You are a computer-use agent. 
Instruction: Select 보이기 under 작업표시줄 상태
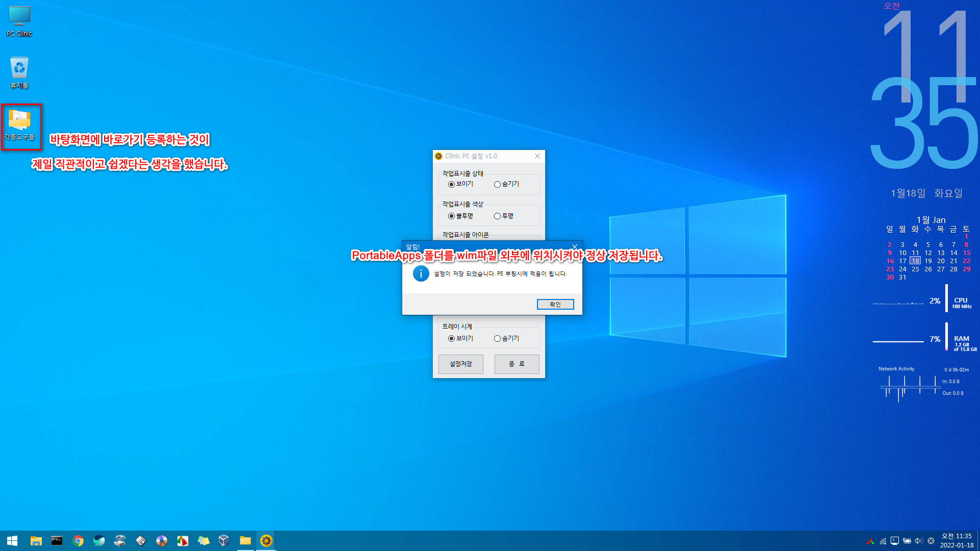(x=460, y=184)
